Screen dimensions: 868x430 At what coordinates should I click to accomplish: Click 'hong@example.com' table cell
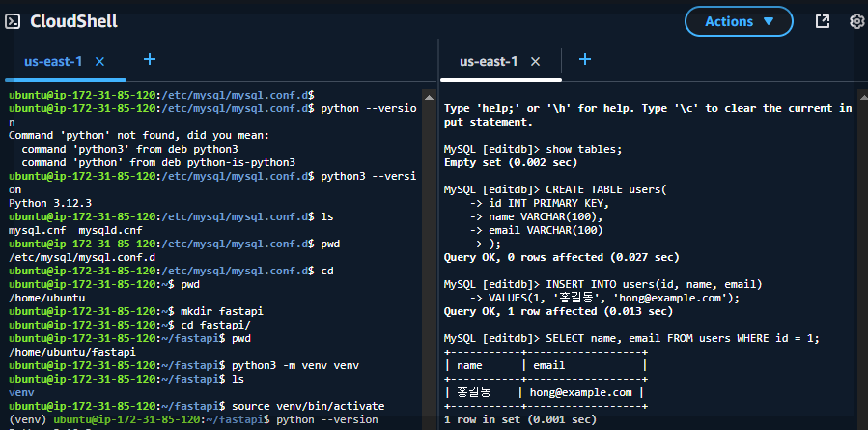(x=580, y=393)
